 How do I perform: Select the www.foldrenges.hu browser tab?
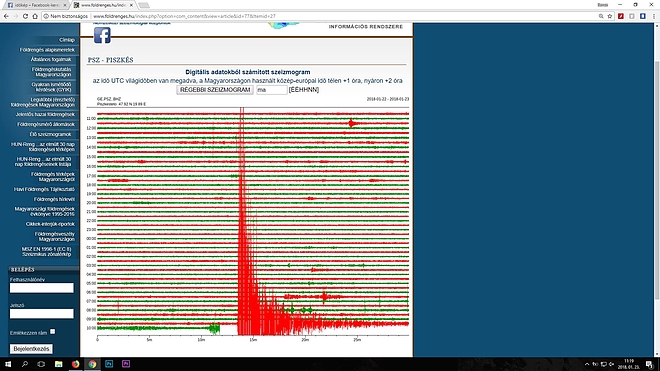[x=103, y=5]
